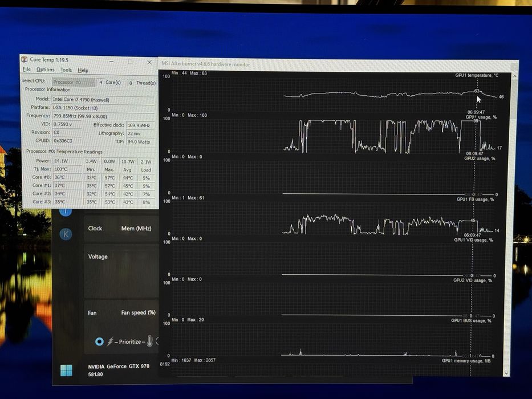The width and height of the screenshot is (532, 399).
Task: Select the power Prioritize radio button
Action: click(x=99, y=341)
